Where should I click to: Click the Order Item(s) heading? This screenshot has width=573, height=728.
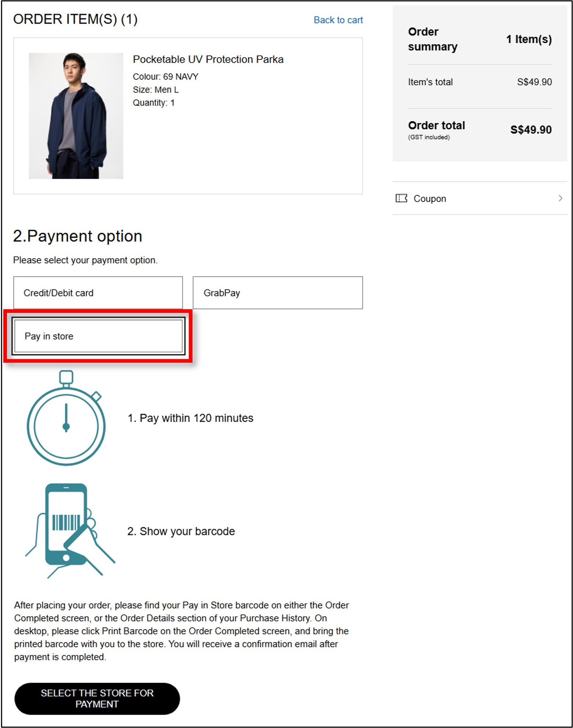(75, 19)
